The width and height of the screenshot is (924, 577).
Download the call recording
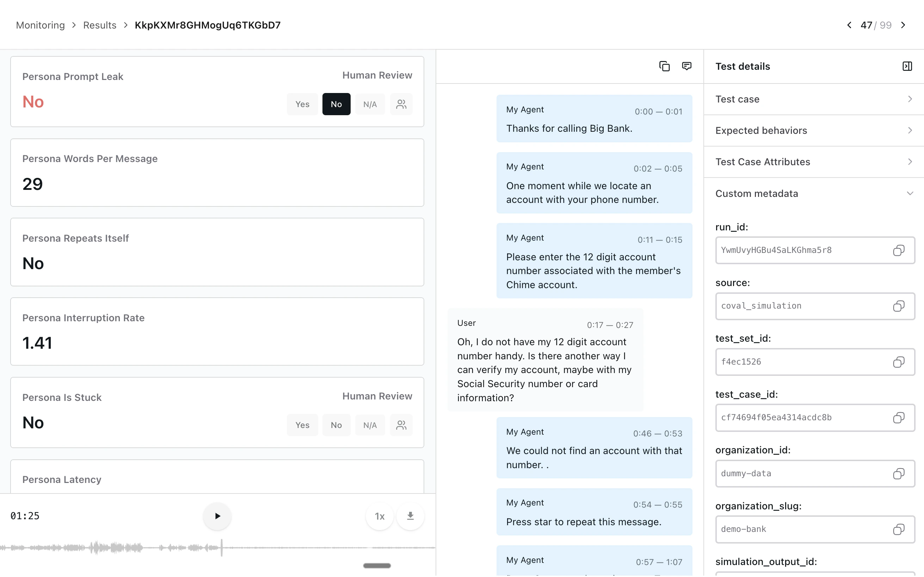tap(410, 516)
